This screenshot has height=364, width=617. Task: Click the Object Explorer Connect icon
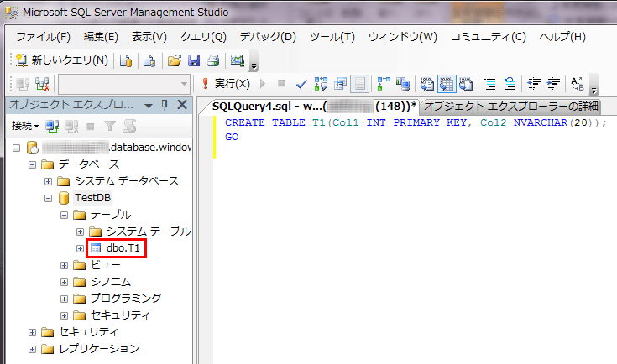tap(52, 126)
